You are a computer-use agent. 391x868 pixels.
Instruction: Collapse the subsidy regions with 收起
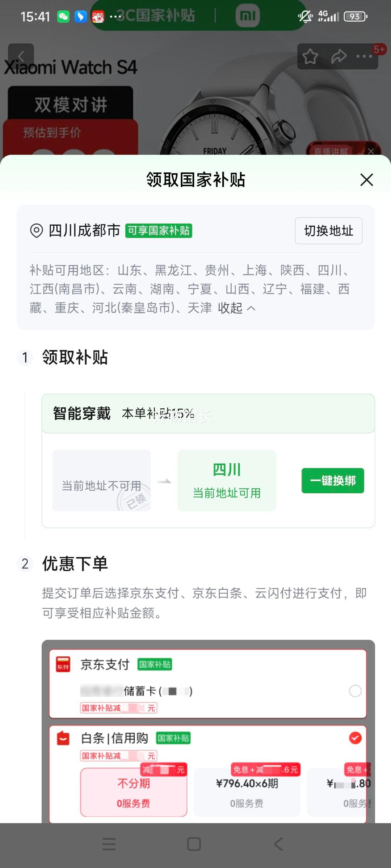(x=236, y=308)
